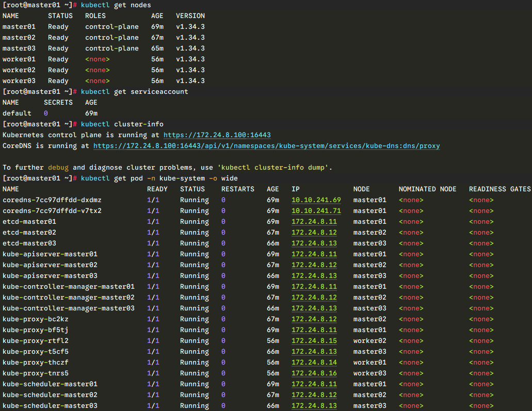Click the kube-controller-manager-master03 pod name
This screenshot has height=411, width=532.
[x=69, y=308]
